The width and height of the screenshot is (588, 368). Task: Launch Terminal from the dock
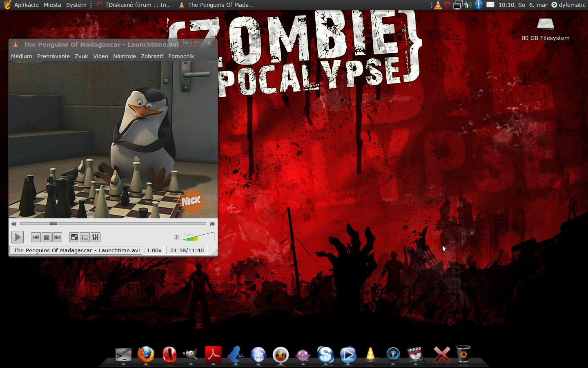pyautogui.click(x=123, y=355)
